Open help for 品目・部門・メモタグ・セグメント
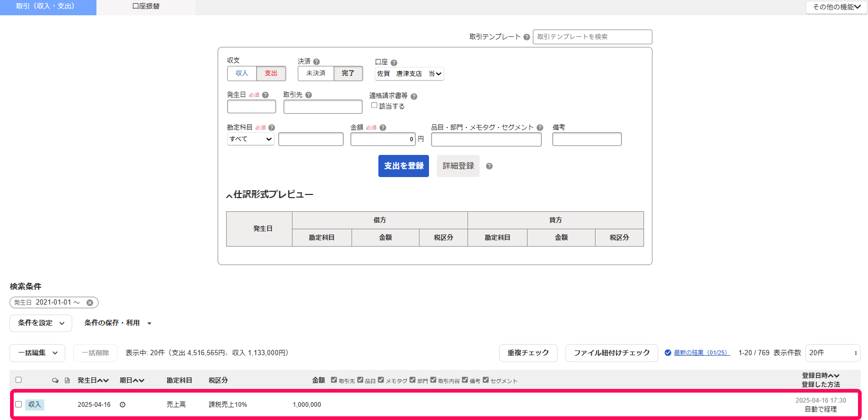The image size is (868, 420). tap(540, 128)
